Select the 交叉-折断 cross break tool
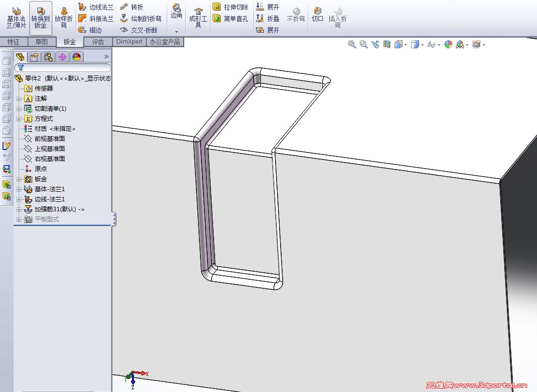Image resolution: width=537 pixels, height=392 pixels. pyautogui.click(x=139, y=30)
